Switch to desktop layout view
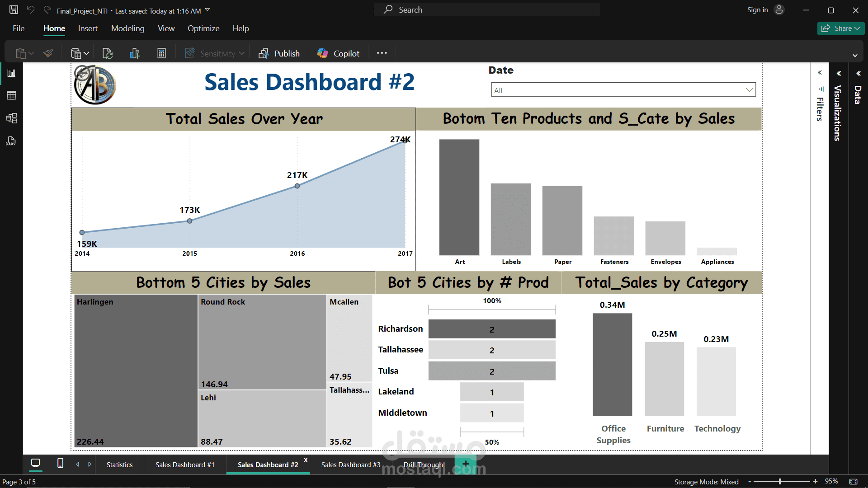The height and width of the screenshot is (488, 868). coord(35,464)
